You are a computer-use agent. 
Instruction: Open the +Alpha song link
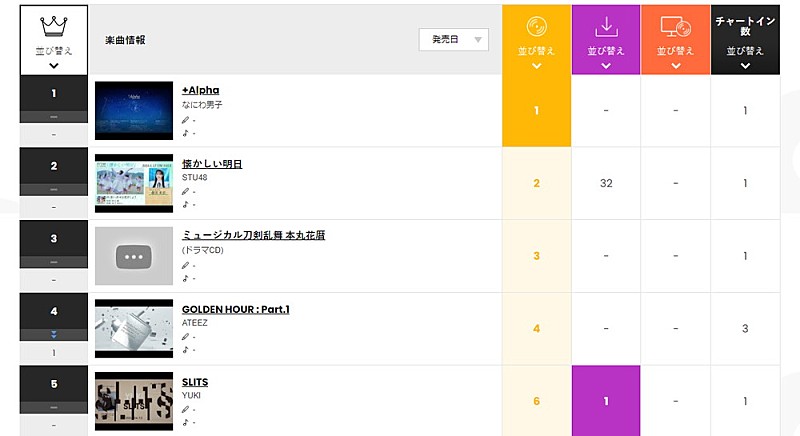pos(200,90)
